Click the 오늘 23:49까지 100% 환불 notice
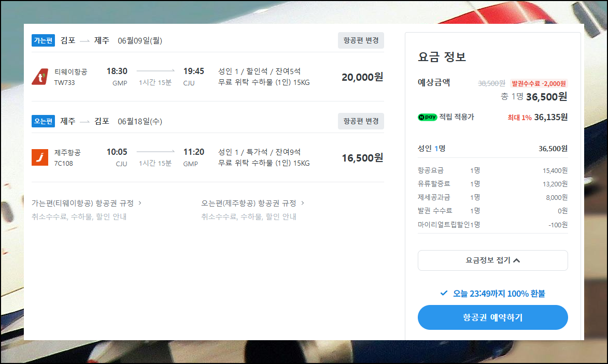 coord(499,294)
